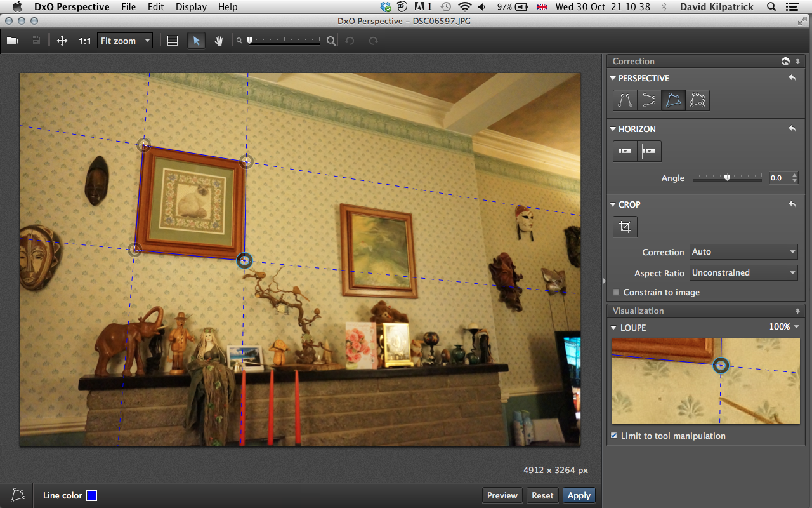The image size is (812, 508).
Task: Click the loupe preview image
Action: tap(705, 380)
